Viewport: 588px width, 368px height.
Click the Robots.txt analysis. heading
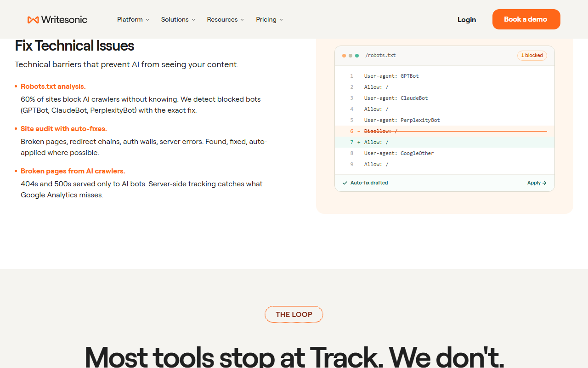[53, 86]
